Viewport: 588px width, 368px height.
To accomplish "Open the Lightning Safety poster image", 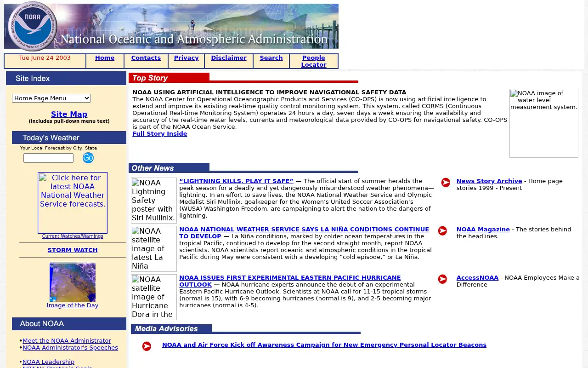I will coord(154,201).
